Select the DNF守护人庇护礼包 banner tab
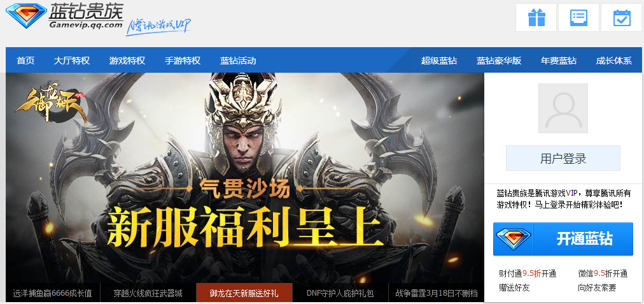This screenshot has width=644, height=304. [340, 293]
